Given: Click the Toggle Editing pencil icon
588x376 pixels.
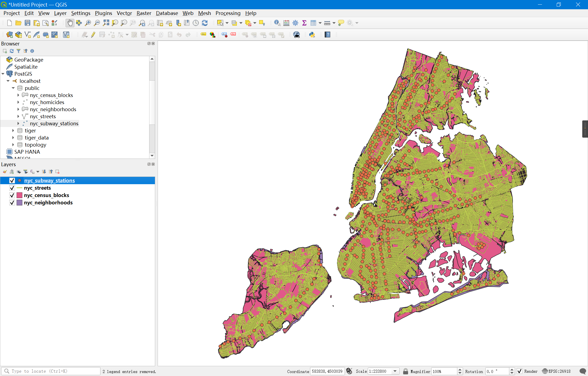Looking at the screenshot, I should [93, 35].
